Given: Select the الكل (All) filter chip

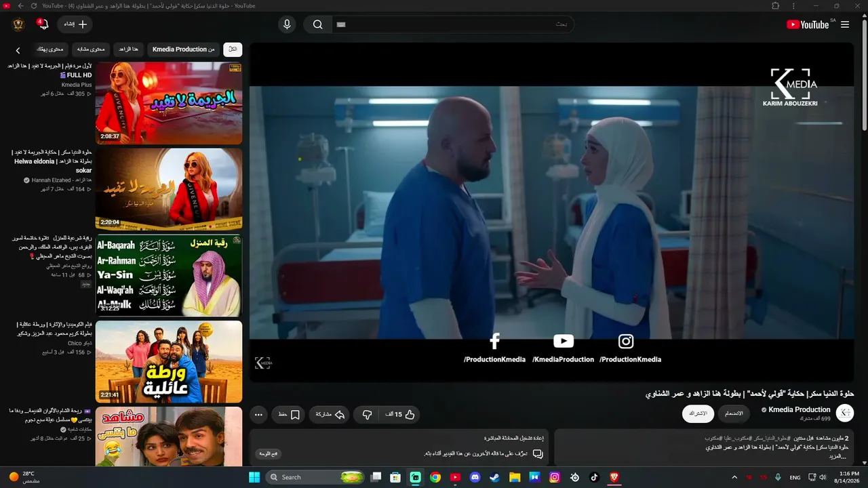Looking at the screenshot, I should coord(233,49).
